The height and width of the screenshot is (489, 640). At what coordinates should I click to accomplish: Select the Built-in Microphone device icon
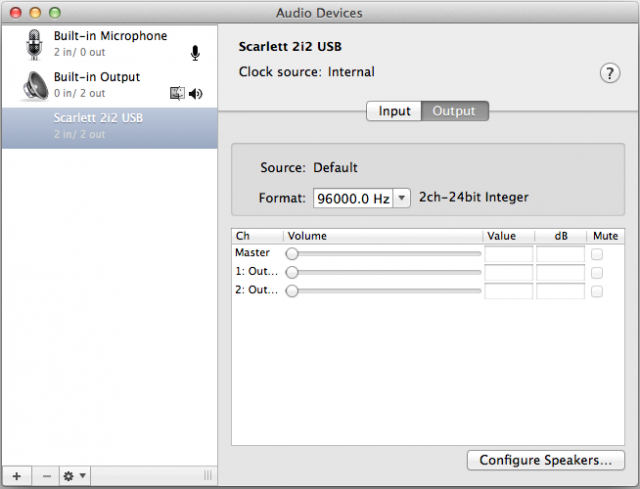(x=34, y=45)
